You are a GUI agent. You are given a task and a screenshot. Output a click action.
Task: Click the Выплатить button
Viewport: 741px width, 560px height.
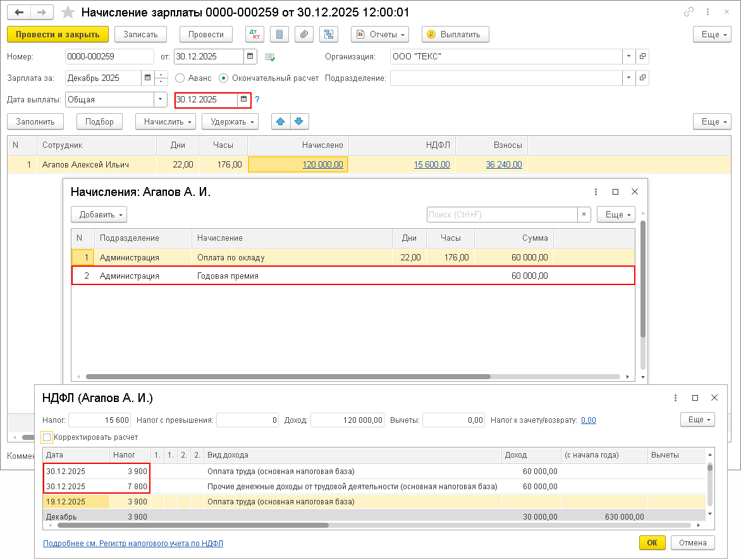[x=455, y=35]
